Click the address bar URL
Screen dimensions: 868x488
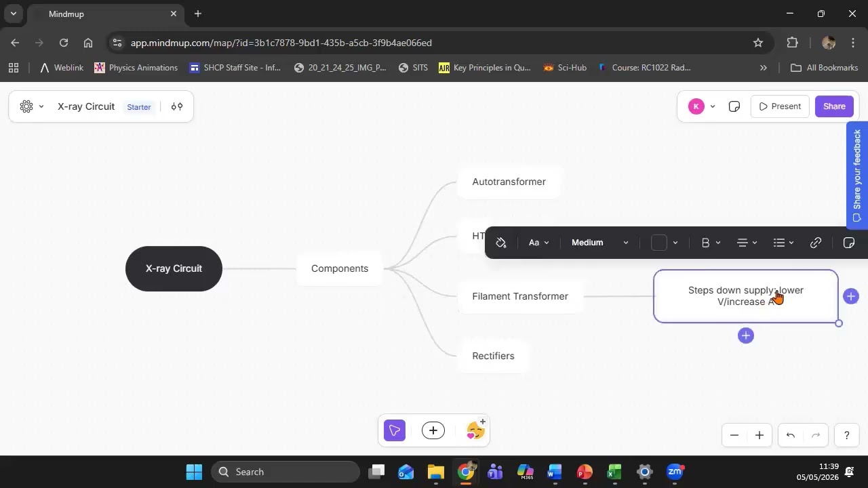coord(281,43)
